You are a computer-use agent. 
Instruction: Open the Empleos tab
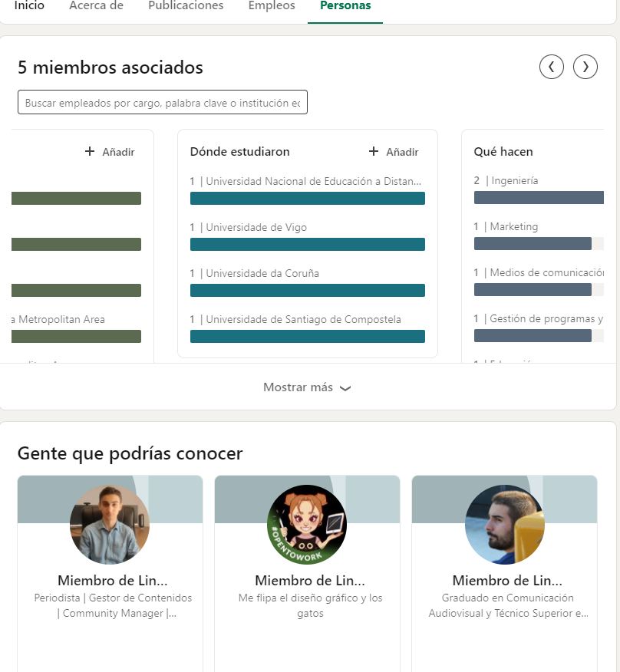point(272,6)
